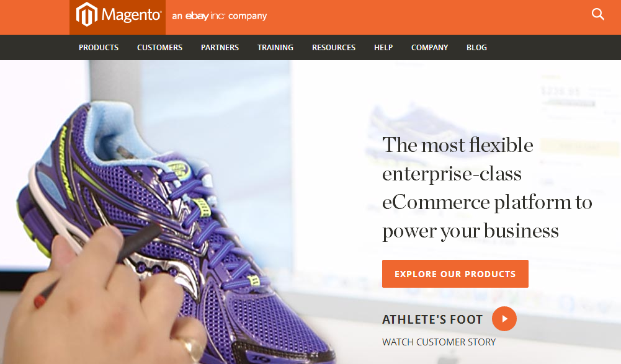Open search with the magnifier icon
The height and width of the screenshot is (364, 621).
point(597,15)
